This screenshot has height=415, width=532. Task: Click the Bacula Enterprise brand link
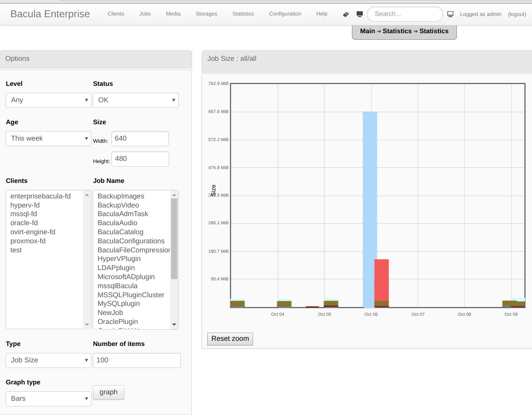[x=50, y=14]
